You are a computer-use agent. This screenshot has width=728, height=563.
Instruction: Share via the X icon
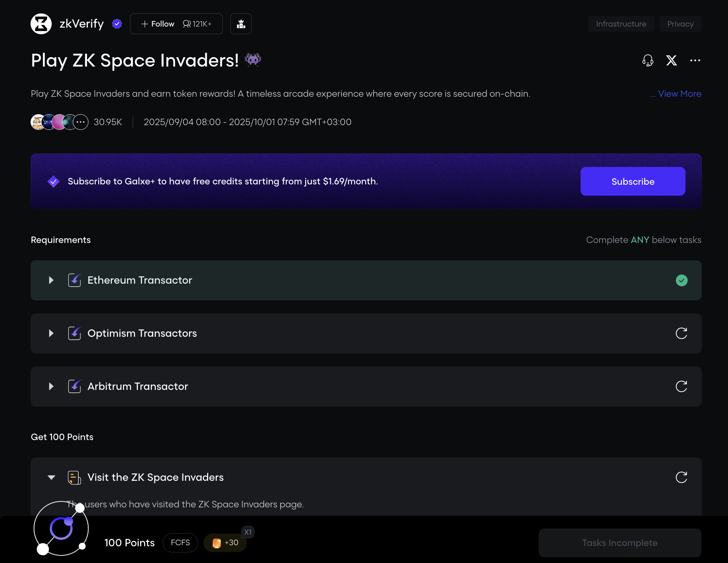672,60
